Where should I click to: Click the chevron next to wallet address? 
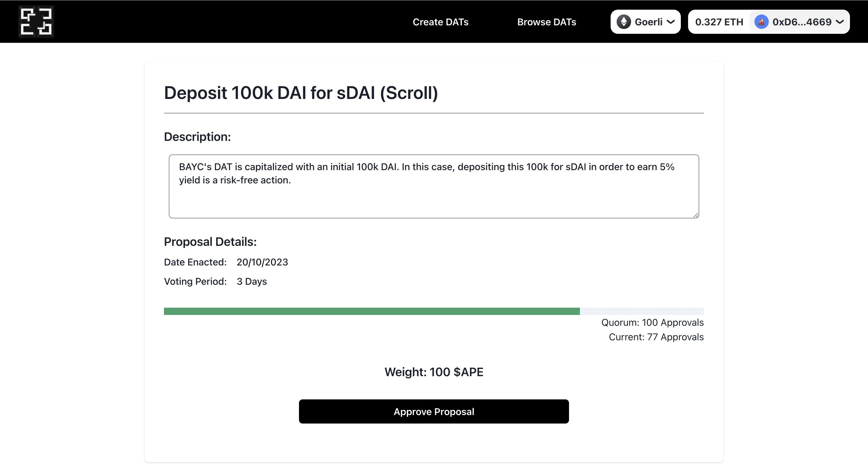click(x=840, y=22)
